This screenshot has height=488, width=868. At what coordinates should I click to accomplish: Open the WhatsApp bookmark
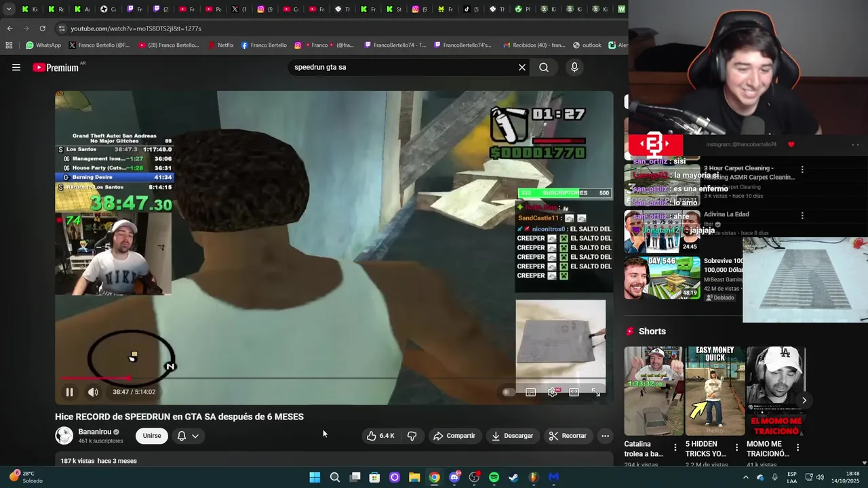[43, 45]
